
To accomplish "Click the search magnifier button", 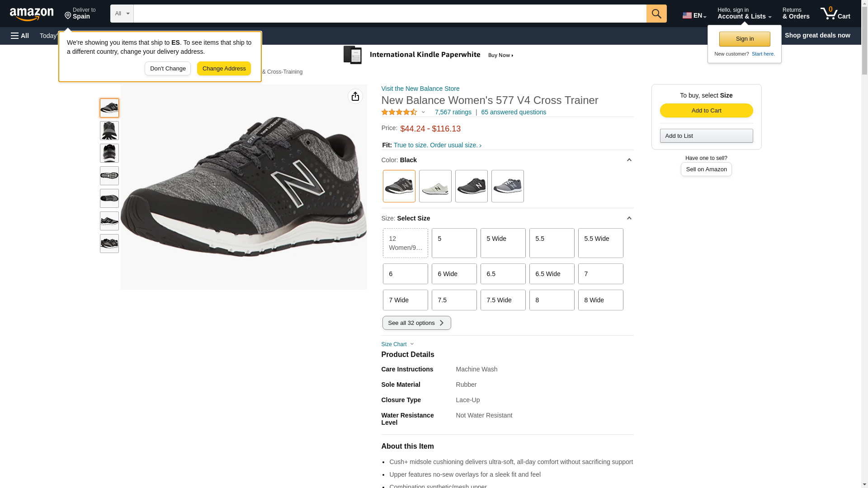I will point(656,14).
